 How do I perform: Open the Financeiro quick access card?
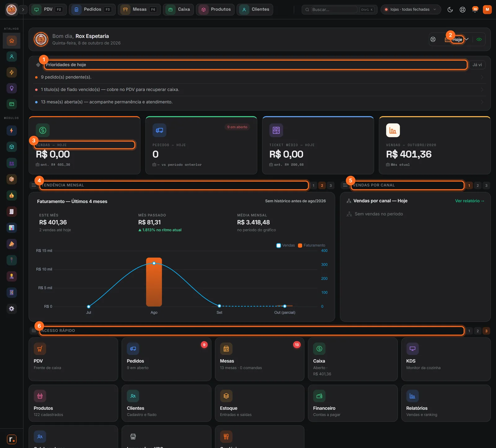352,403
